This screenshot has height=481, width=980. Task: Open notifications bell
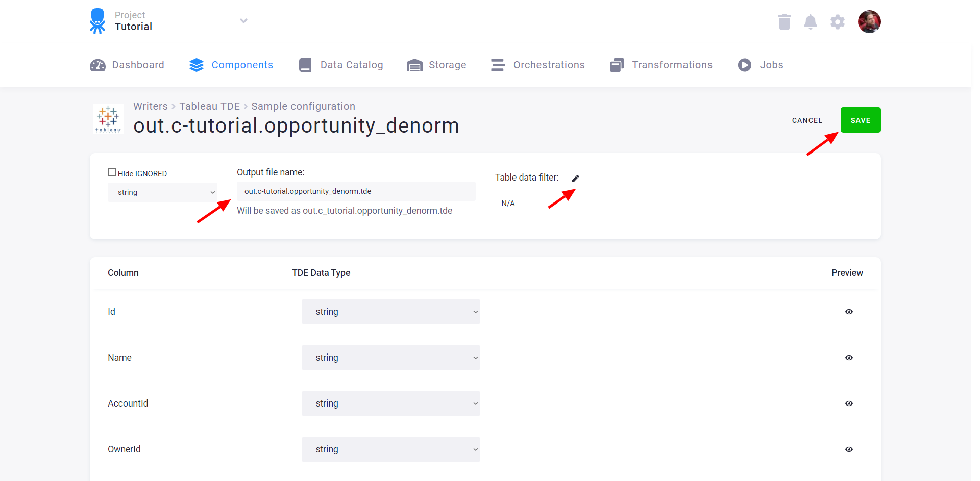click(811, 22)
